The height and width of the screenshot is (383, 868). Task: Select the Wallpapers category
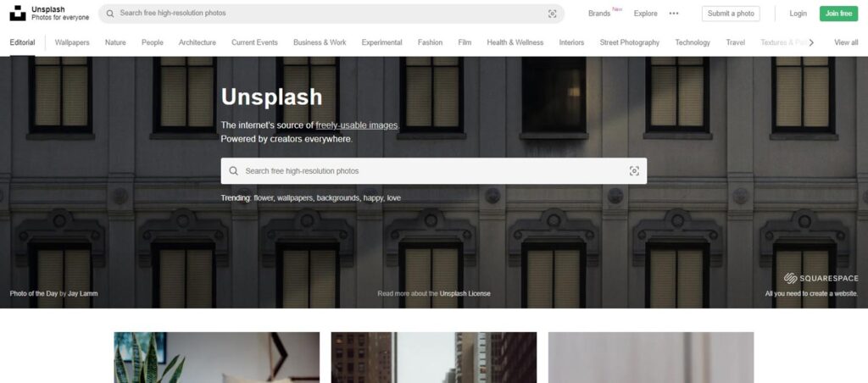click(x=72, y=42)
